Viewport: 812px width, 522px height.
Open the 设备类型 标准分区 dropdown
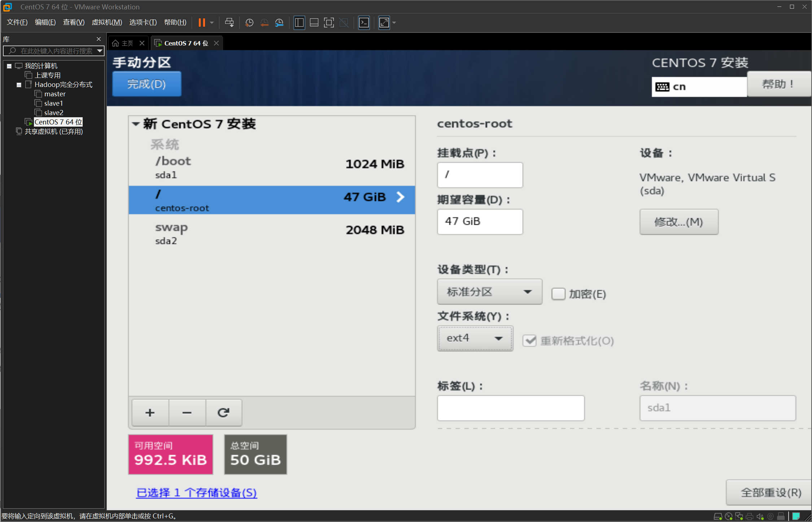(x=490, y=291)
